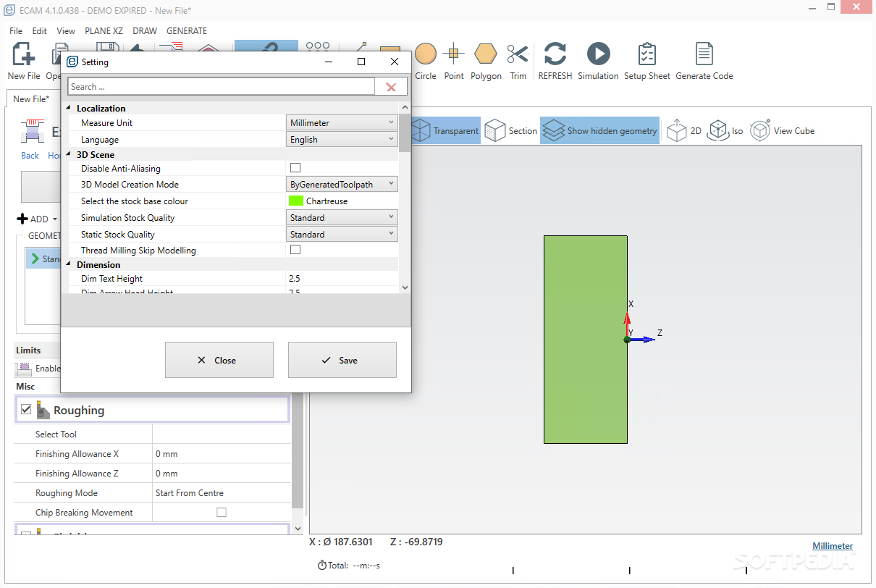
Task: Click the Roughing tool icon
Action: click(x=43, y=410)
